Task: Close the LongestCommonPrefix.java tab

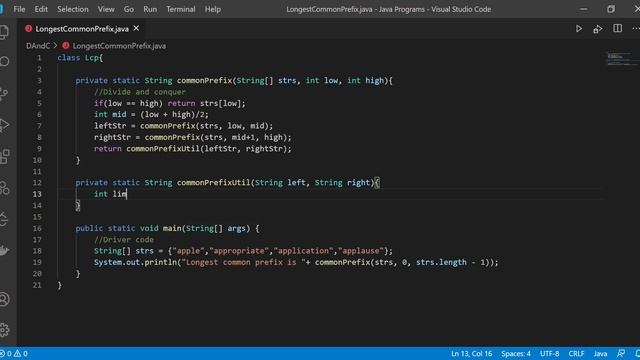Action: [x=136, y=28]
